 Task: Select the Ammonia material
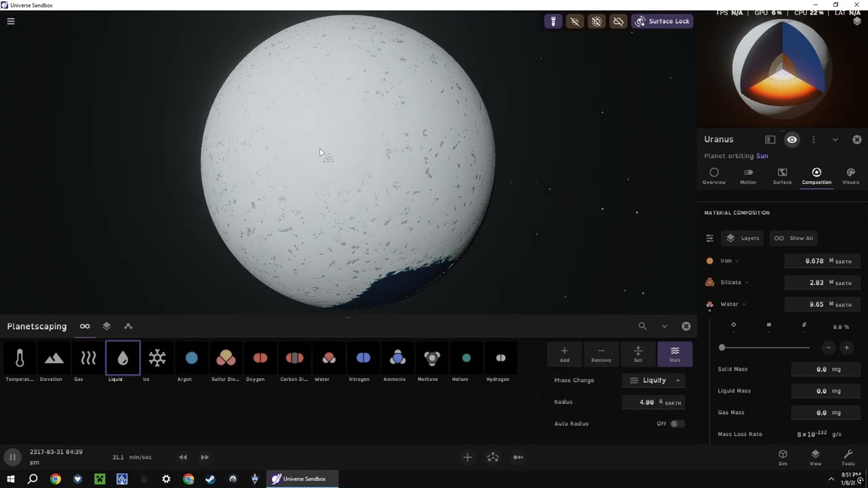(398, 359)
